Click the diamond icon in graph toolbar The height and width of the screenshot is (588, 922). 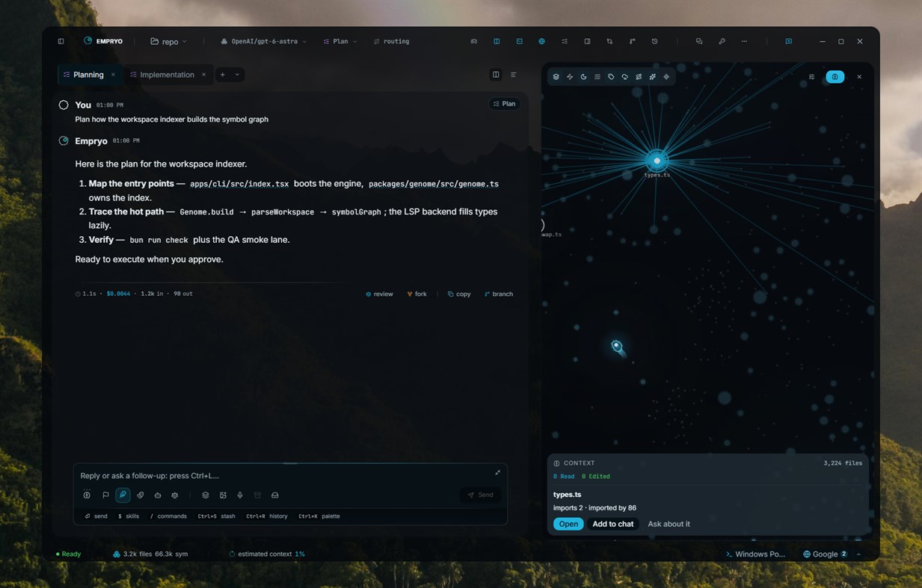[666, 77]
